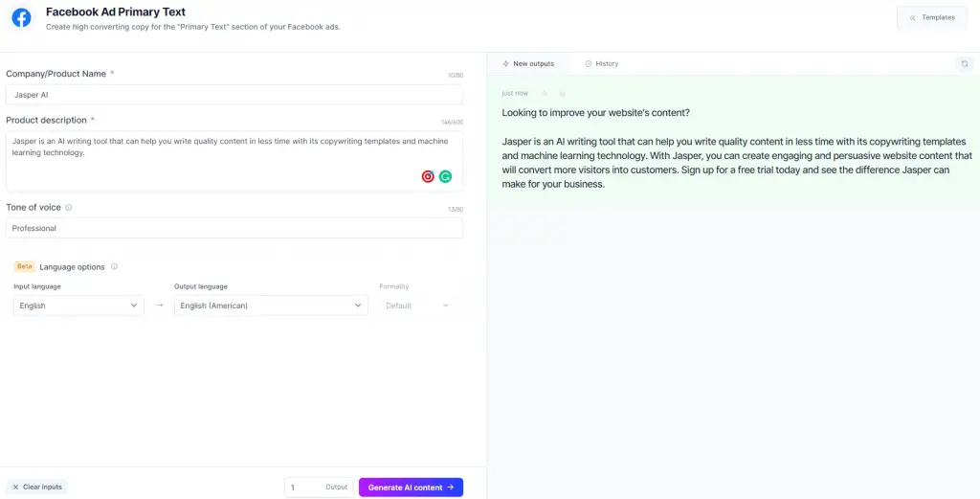Open the Input language dropdown
Viewport: 980px width, 499px height.
pos(78,306)
